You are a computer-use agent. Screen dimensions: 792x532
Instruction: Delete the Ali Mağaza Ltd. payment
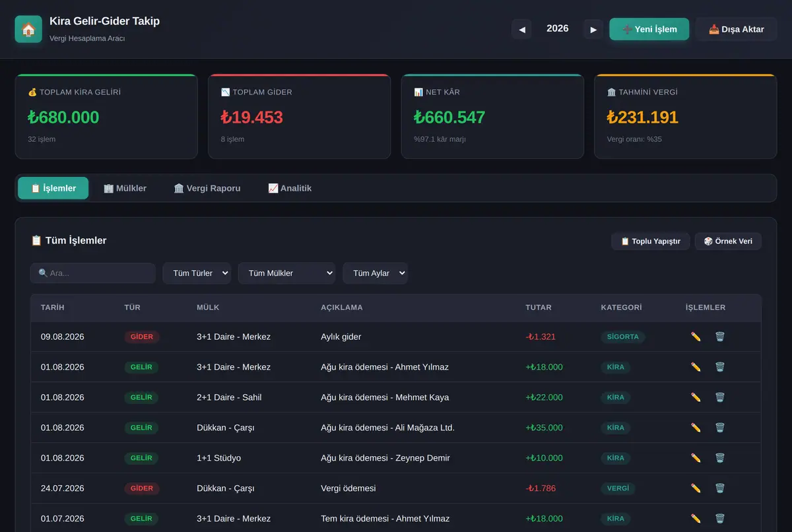tap(719, 428)
